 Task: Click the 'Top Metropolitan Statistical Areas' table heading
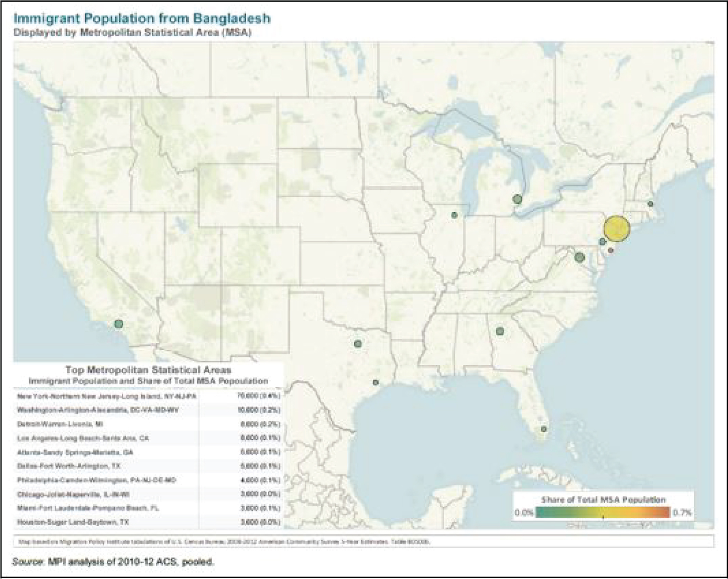click(148, 370)
